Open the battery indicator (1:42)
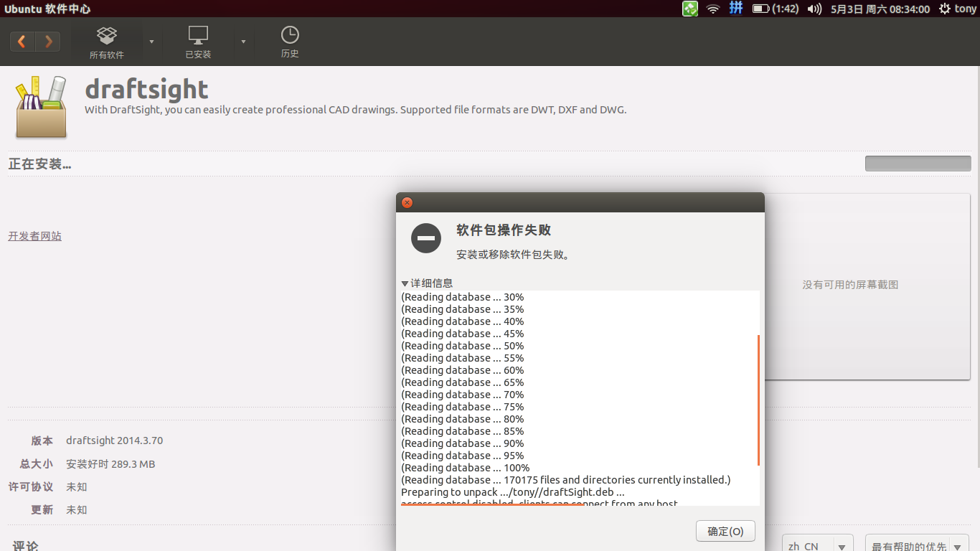This screenshot has height=551, width=980. (x=776, y=9)
